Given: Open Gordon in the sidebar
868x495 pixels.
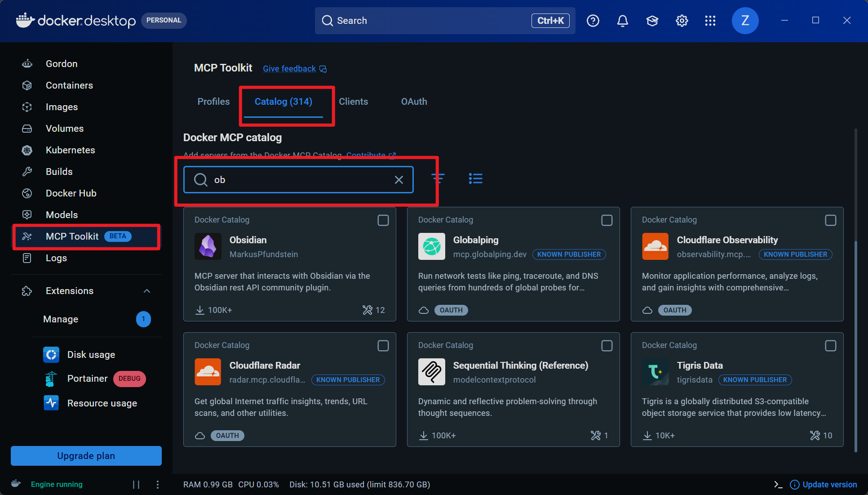Looking at the screenshot, I should pyautogui.click(x=86, y=64).
